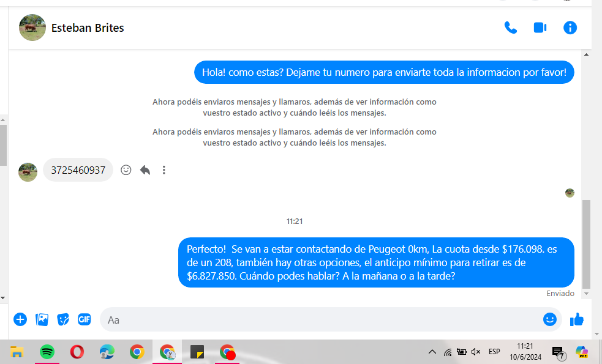Image resolution: width=602 pixels, height=364 pixels.
Task: Click the conversation scrollbar thumb
Action: (586, 244)
